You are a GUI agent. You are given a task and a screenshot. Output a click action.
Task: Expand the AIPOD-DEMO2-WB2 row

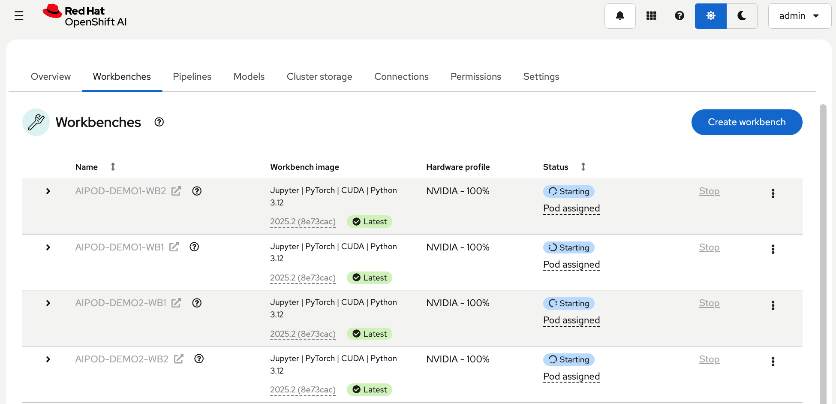pos(48,358)
